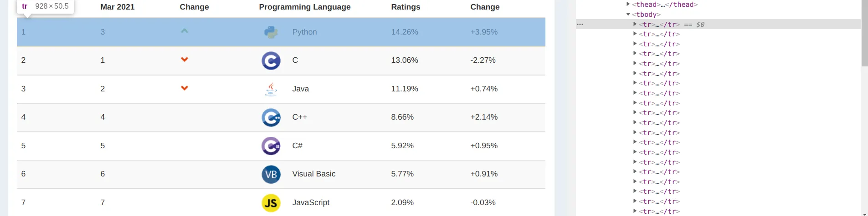This screenshot has height=216, width=868.
Task: Click the scroll down arrow in DevTools panel
Action: pyautogui.click(x=864, y=213)
